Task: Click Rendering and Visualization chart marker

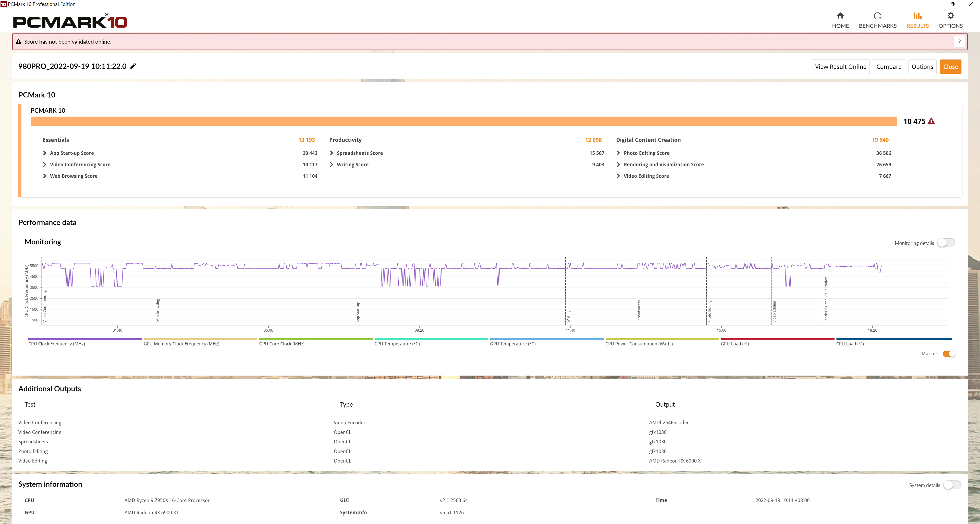Action: click(x=826, y=299)
